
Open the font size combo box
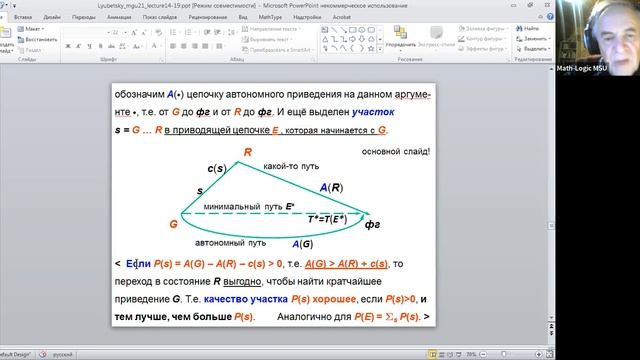[118, 33]
